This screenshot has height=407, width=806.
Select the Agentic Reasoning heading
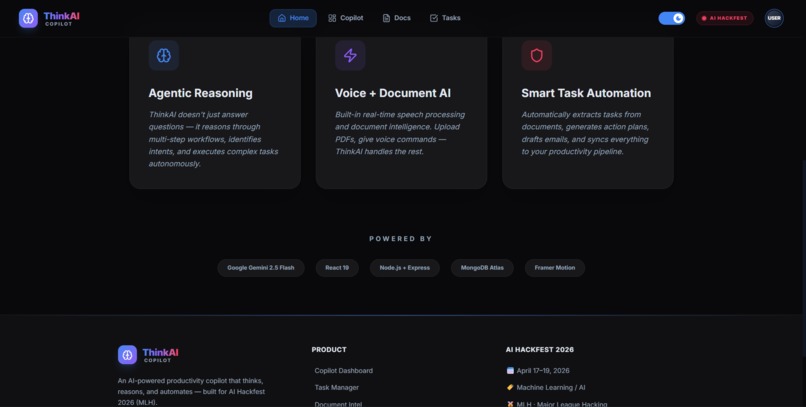200,93
